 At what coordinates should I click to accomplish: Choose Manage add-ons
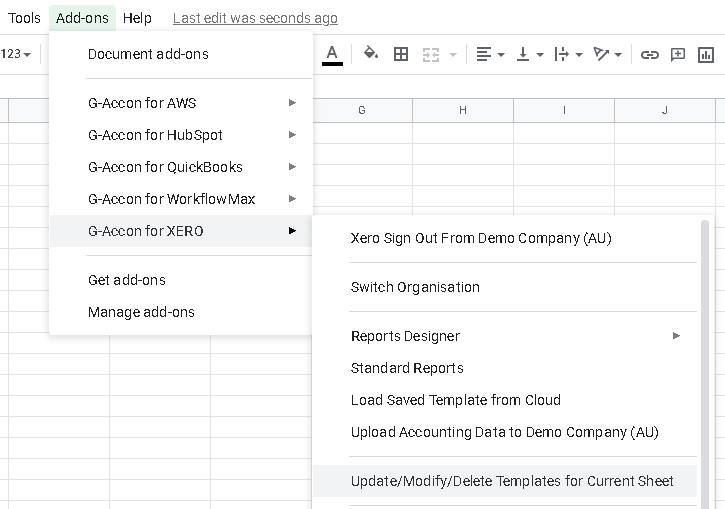[x=181, y=312]
